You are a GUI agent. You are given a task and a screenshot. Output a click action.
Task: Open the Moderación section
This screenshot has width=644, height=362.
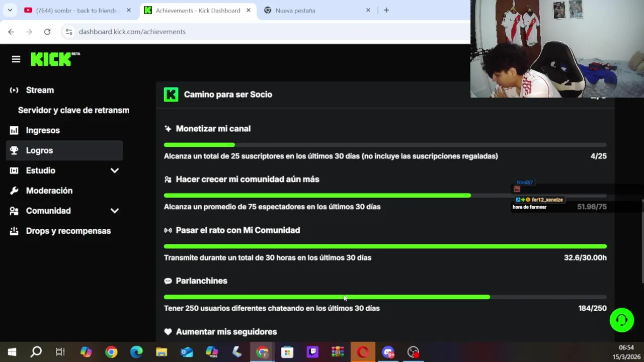(64, 191)
